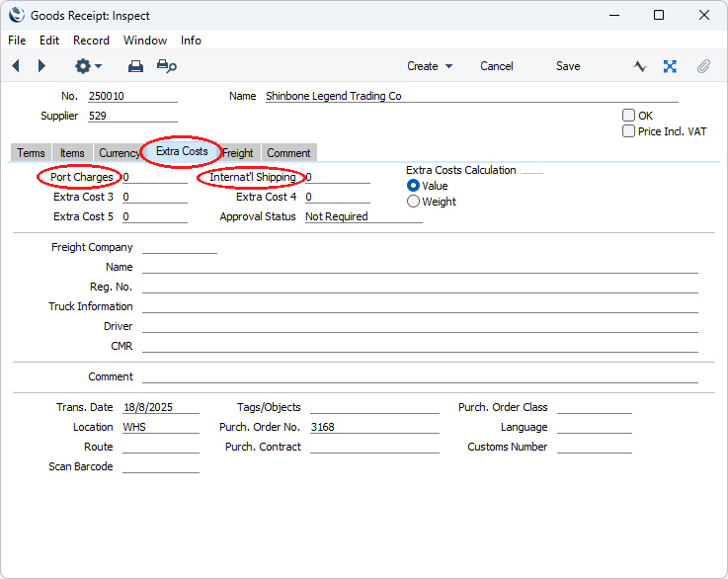Open the Record menu
The height and width of the screenshot is (579, 728).
[x=91, y=41]
